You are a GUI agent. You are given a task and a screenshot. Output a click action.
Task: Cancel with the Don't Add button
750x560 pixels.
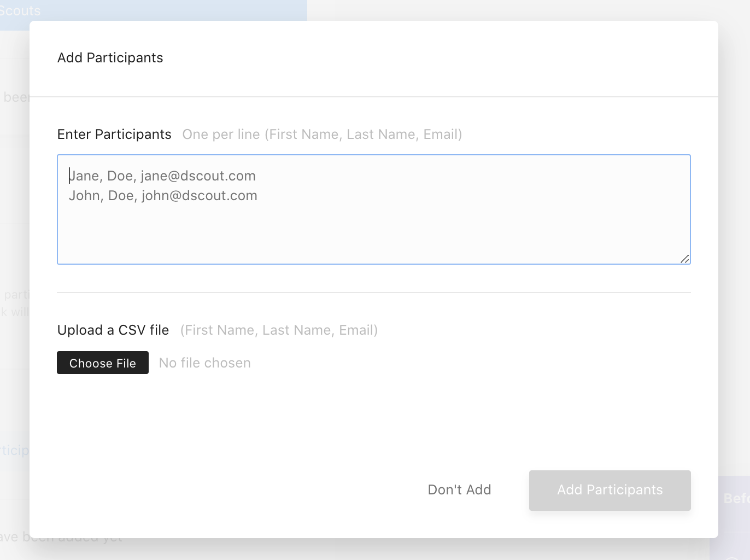pos(459,490)
